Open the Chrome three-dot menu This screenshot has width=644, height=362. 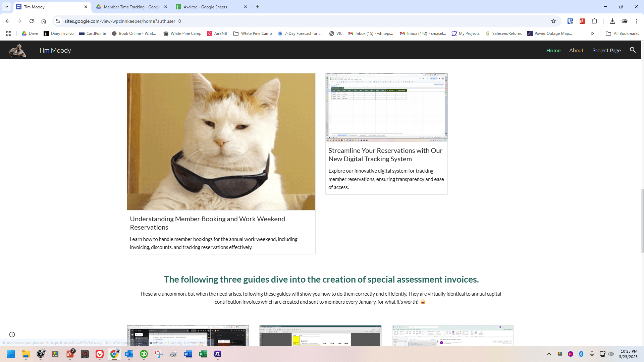point(637,21)
